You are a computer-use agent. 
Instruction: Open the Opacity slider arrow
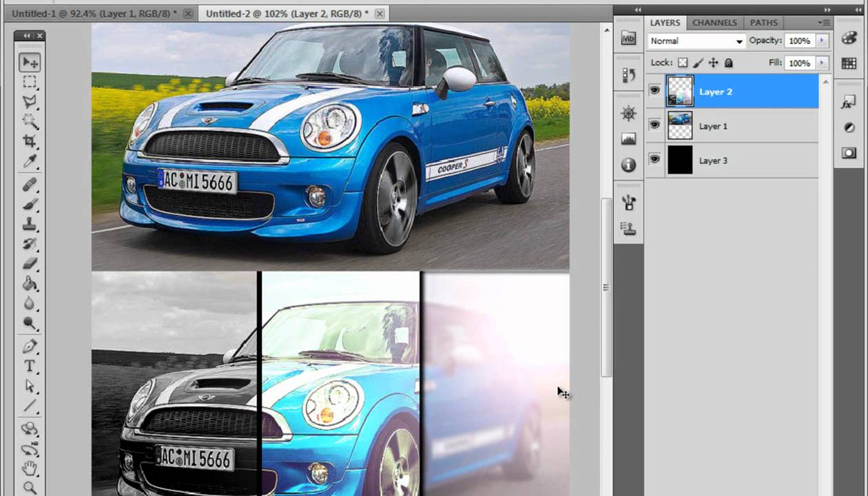coord(821,41)
